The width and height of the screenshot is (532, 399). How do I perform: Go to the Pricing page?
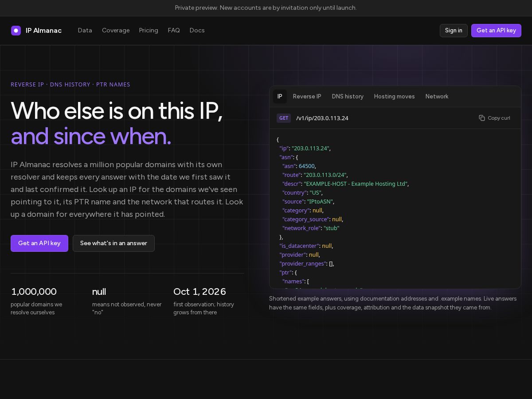pyautogui.click(x=149, y=31)
